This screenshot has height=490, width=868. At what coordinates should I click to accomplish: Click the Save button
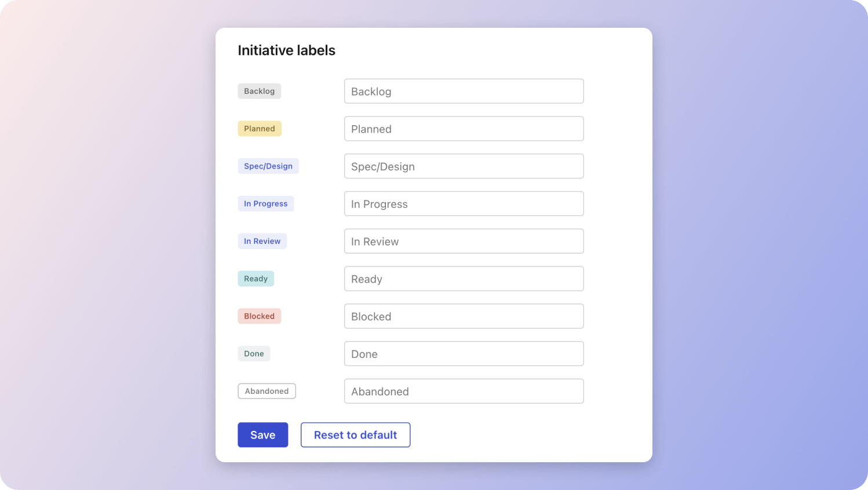point(262,435)
